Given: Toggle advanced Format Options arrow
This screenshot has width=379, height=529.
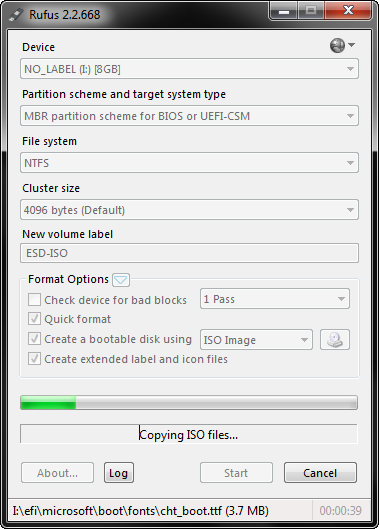Looking at the screenshot, I should point(121,280).
